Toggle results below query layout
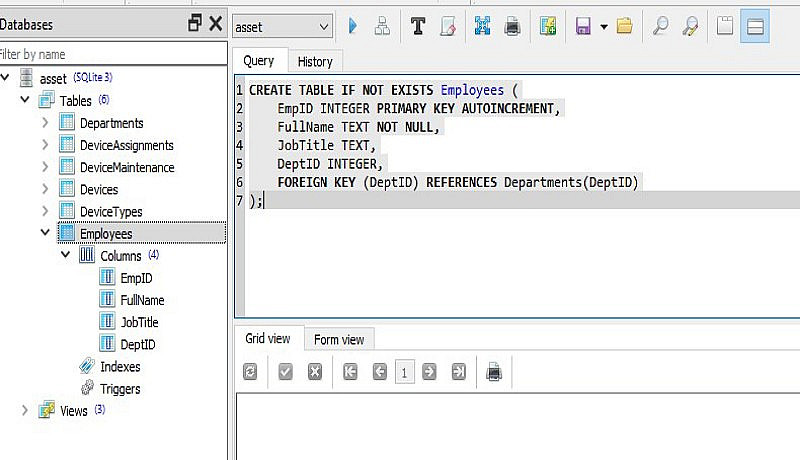800x460 pixels. click(x=755, y=26)
